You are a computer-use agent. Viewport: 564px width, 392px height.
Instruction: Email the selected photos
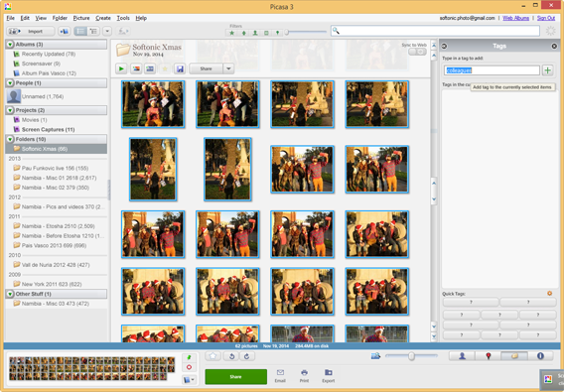point(280,376)
